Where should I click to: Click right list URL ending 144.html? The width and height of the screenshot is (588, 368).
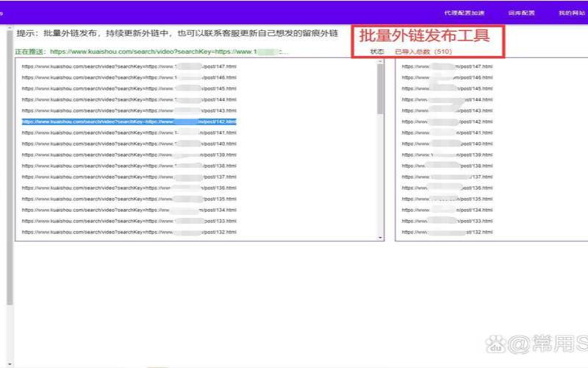coord(448,99)
